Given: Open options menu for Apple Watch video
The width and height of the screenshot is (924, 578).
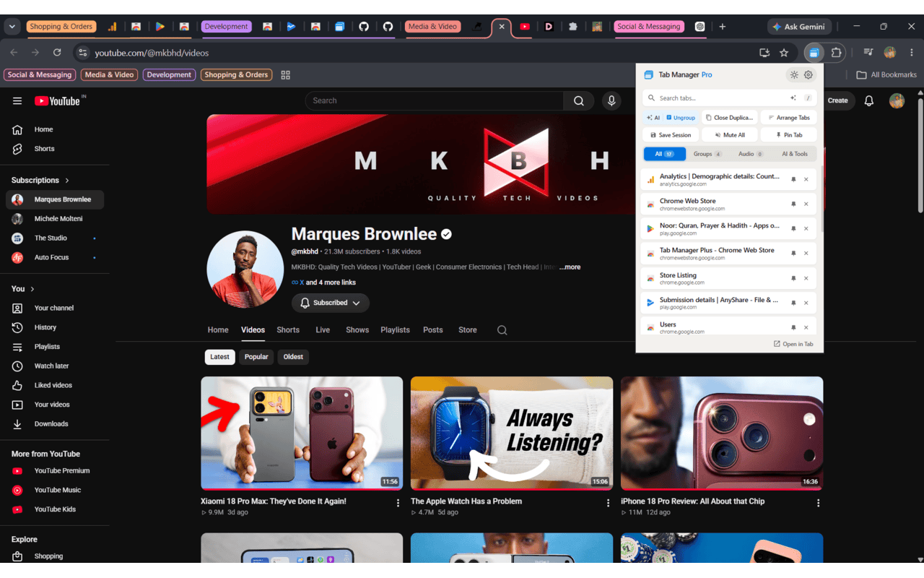Looking at the screenshot, I should (x=608, y=503).
